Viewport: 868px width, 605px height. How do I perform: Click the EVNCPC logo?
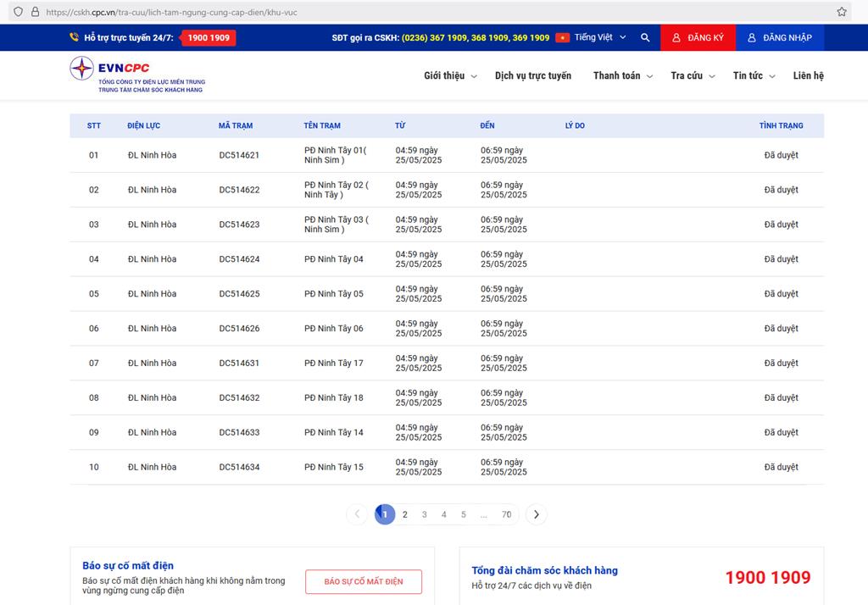pyautogui.click(x=137, y=75)
